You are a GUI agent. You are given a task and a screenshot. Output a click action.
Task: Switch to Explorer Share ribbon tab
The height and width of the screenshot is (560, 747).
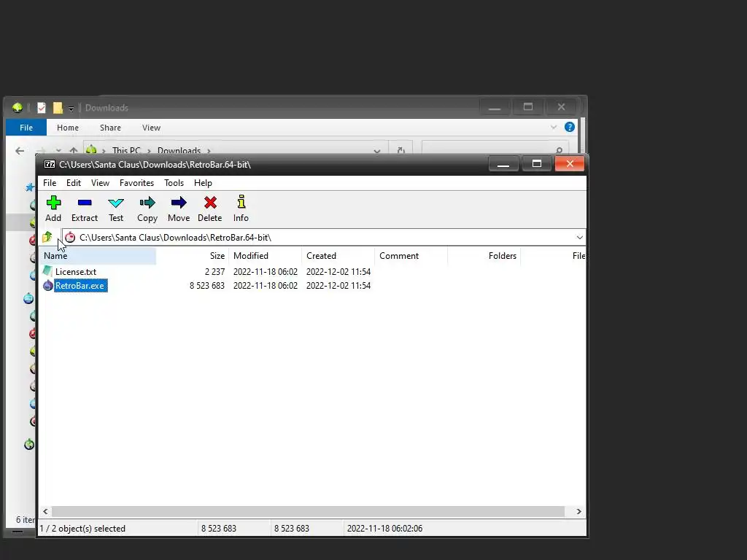[110, 128]
